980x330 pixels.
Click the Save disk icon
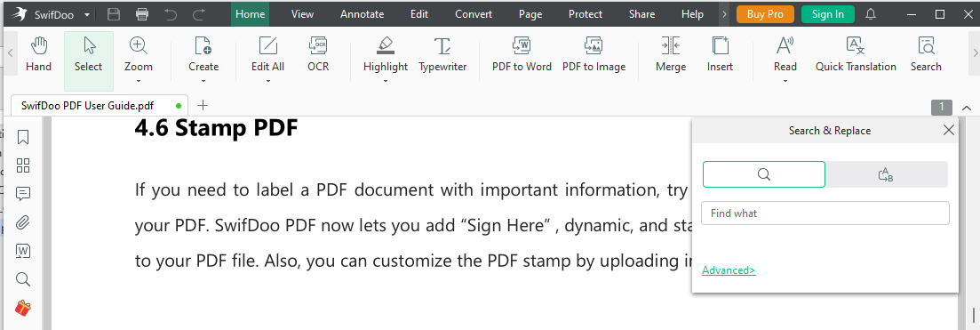(x=114, y=13)
